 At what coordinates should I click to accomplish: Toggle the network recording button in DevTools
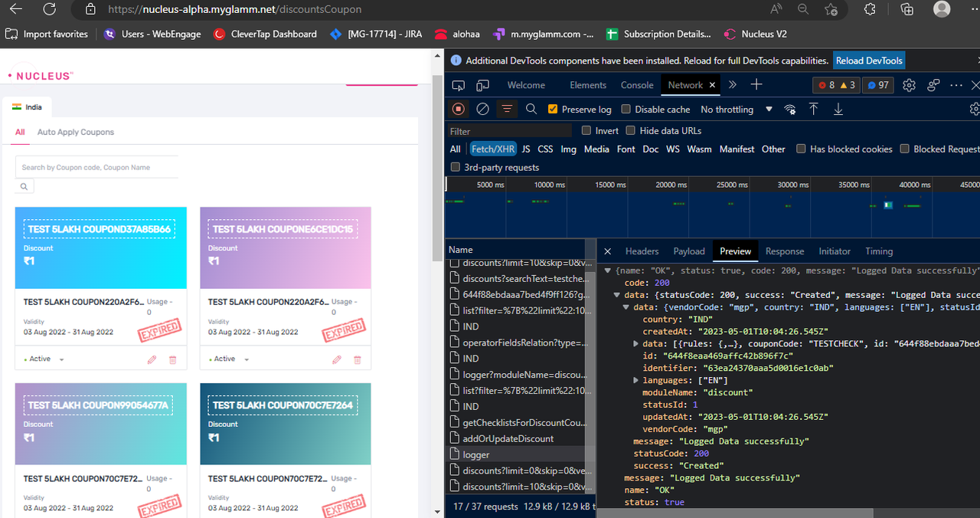(x=459, y=110)
